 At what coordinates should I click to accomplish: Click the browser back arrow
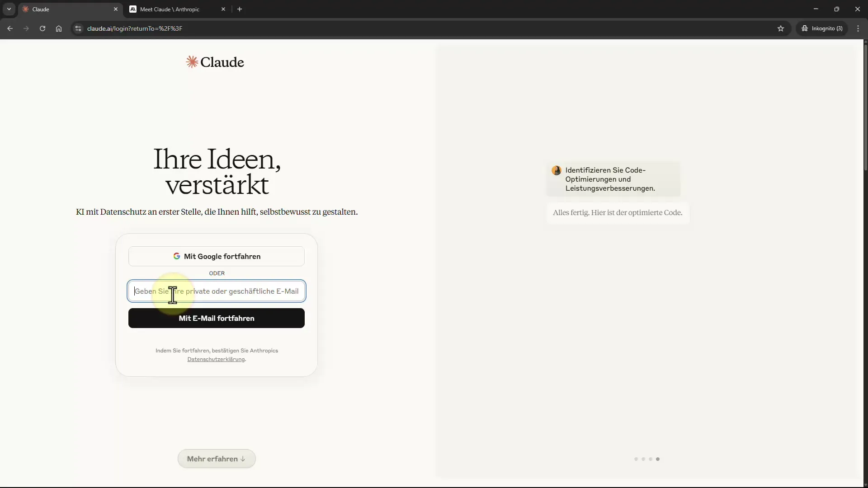[x=10, y=28]
